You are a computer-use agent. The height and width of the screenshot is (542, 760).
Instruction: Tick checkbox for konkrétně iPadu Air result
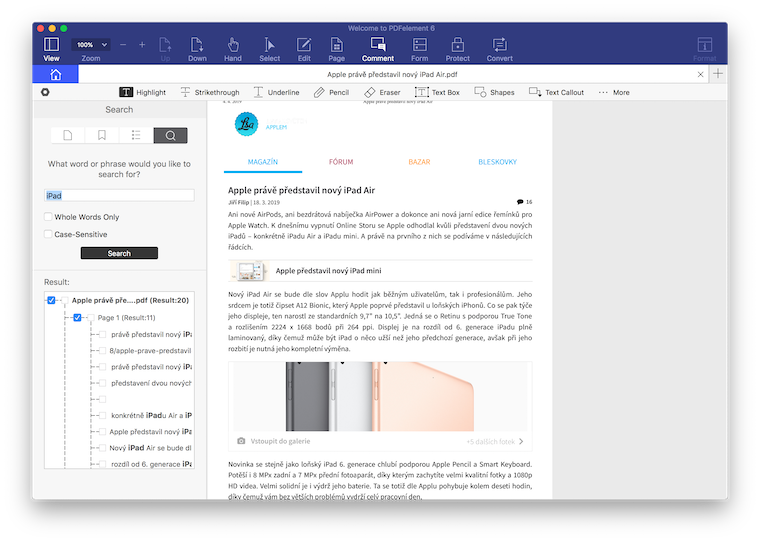[x=102, y=415]
